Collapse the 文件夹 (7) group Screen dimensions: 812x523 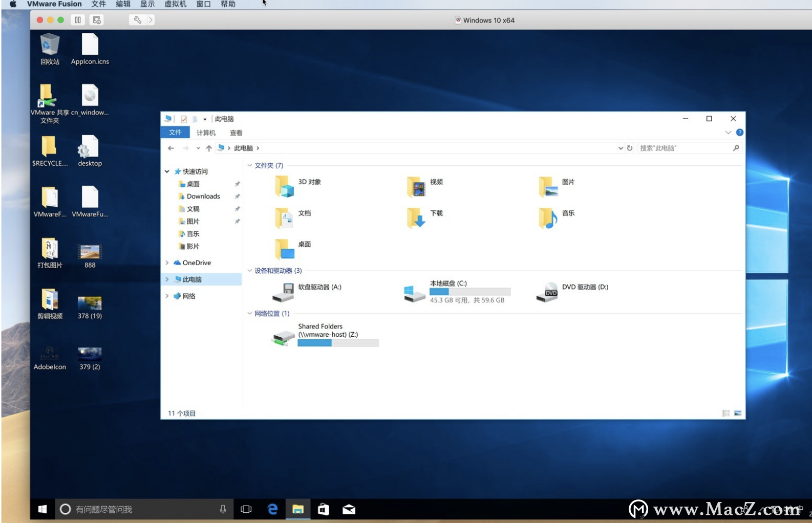(250, 165)
